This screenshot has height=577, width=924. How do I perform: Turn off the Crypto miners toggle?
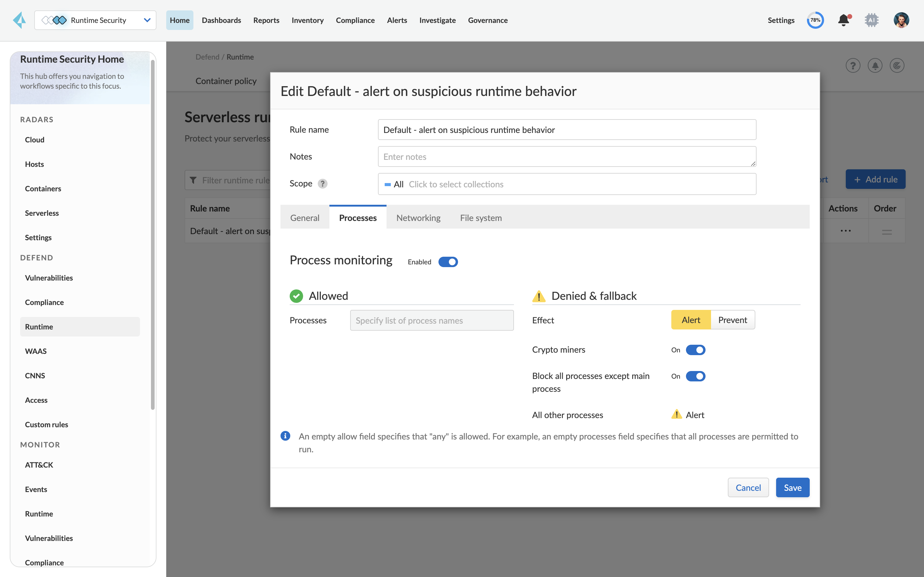coord(695,350)
